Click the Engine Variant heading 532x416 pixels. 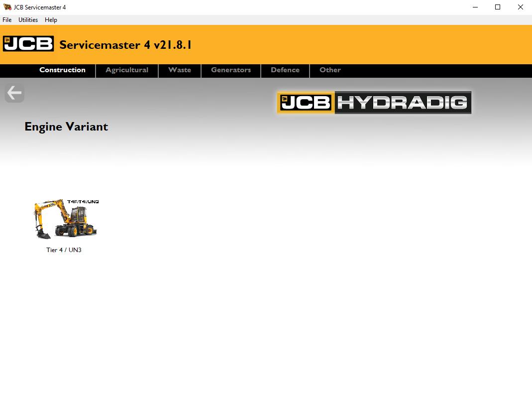point(66,127)
